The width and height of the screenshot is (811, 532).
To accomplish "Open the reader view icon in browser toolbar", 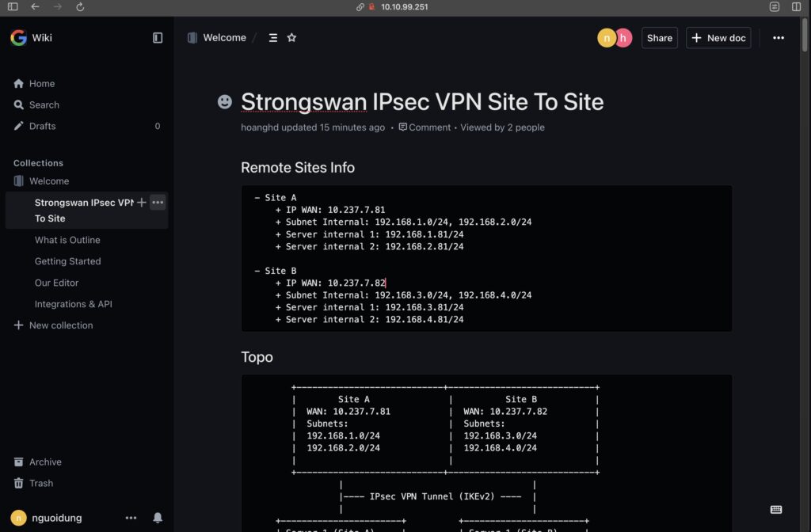I will click(x=775, y=6).
